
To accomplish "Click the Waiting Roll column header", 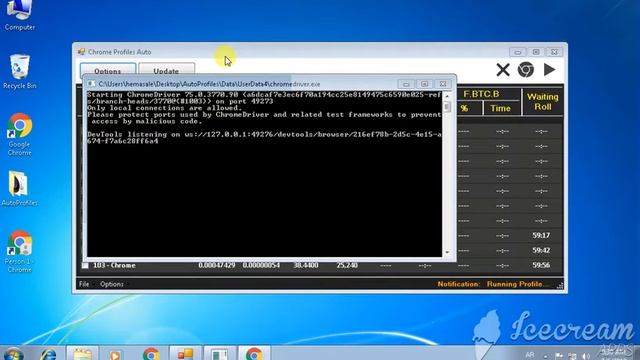I will pos(542,102).
